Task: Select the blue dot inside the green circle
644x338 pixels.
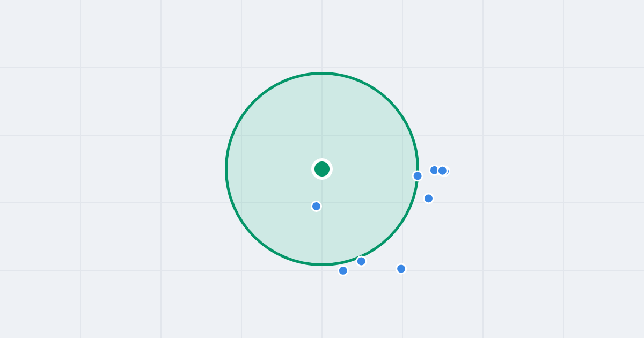Action: [x=317, y=206]
